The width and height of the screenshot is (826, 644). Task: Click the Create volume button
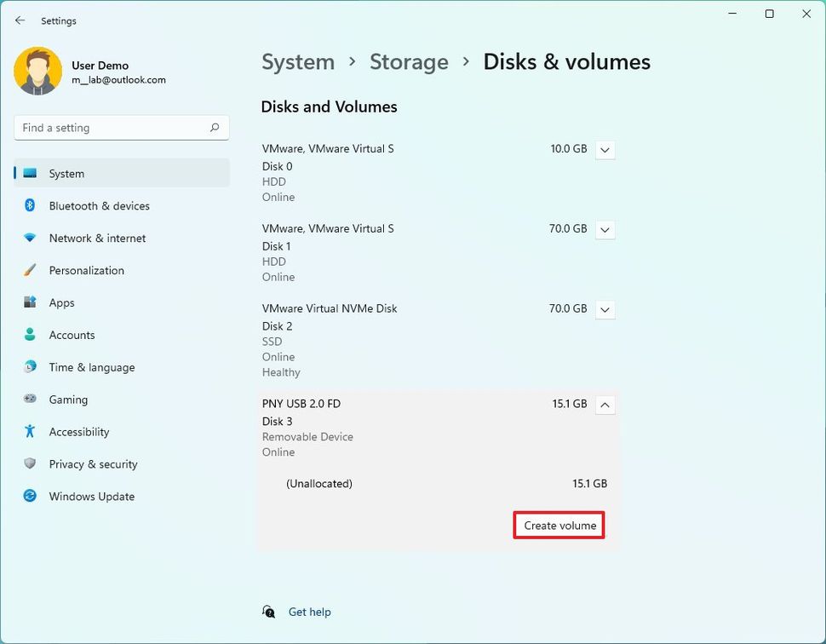pyautogui.click(x=558, y=526)
